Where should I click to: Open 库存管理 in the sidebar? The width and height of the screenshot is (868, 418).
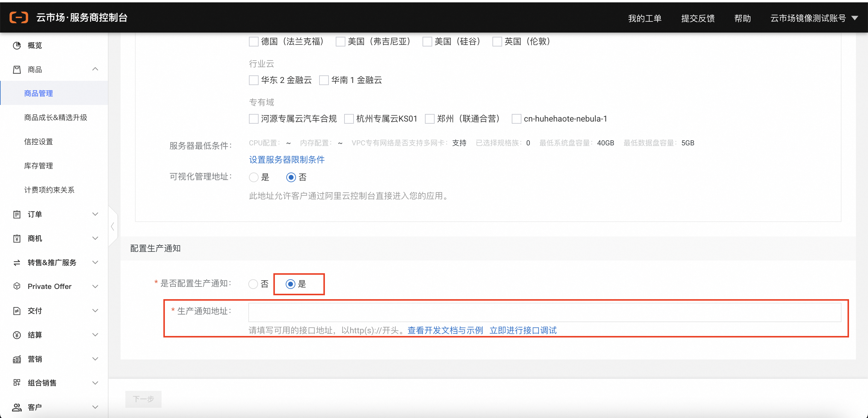pyautogui.click(x=38, y=166)
